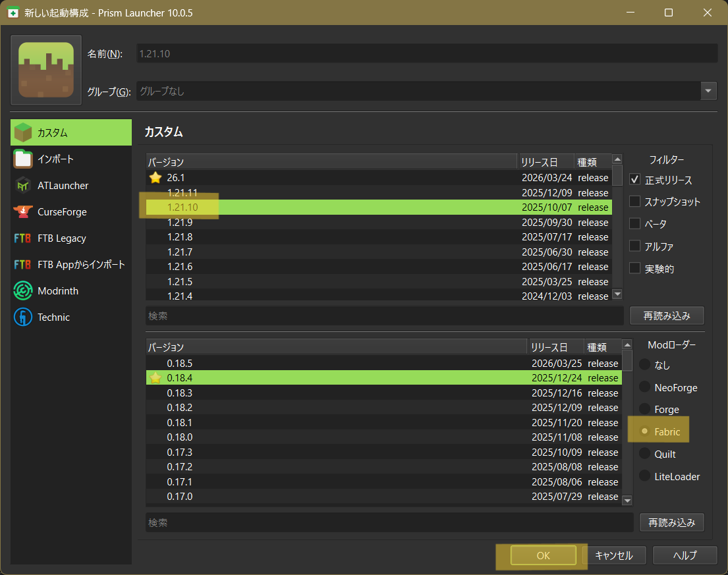728x575 pixels.
Task: Open the FTB Legacy source icon
Action: click(x=23, y=238)
